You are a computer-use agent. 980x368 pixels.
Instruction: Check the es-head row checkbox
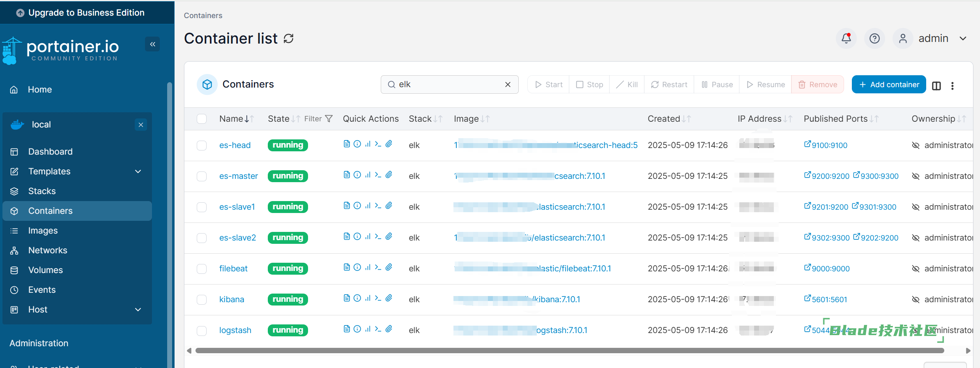[x=202, y=146]
